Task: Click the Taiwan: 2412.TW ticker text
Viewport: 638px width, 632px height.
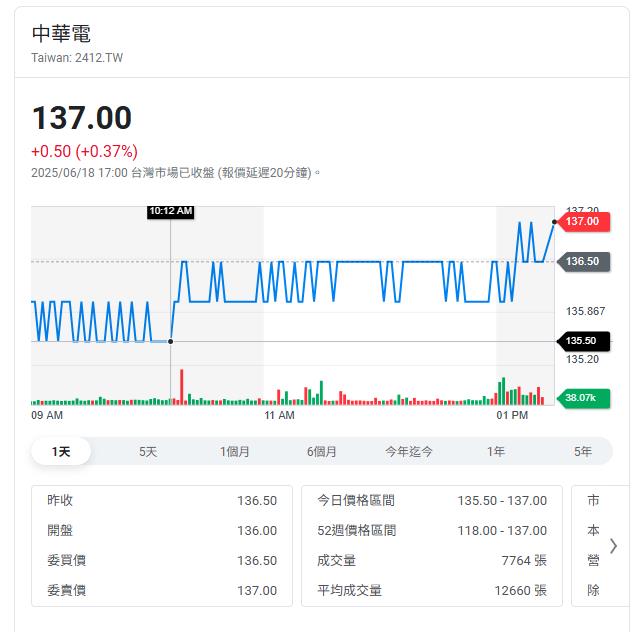Action: 77,58
